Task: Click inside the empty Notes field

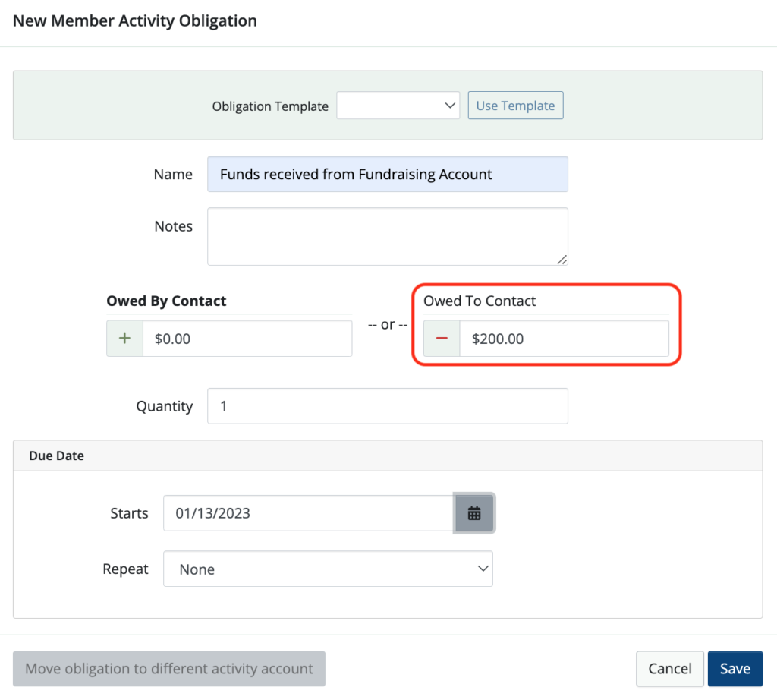Action: click(388, 235)
